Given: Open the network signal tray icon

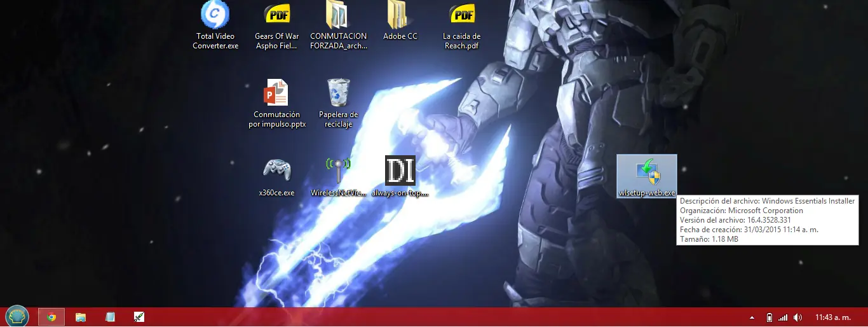Looking at the screenshot, I should pos(783,317).
